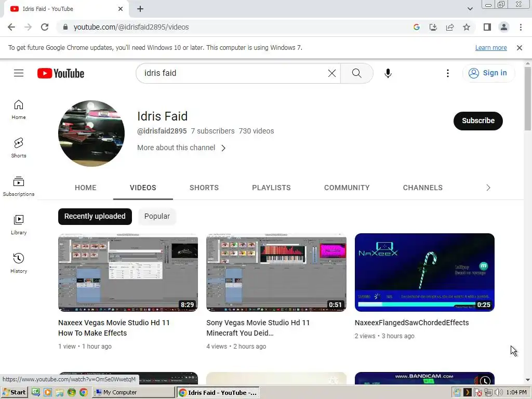Switch to the SHORTS channel tab

pyautogui.click(x=204, y=188)
